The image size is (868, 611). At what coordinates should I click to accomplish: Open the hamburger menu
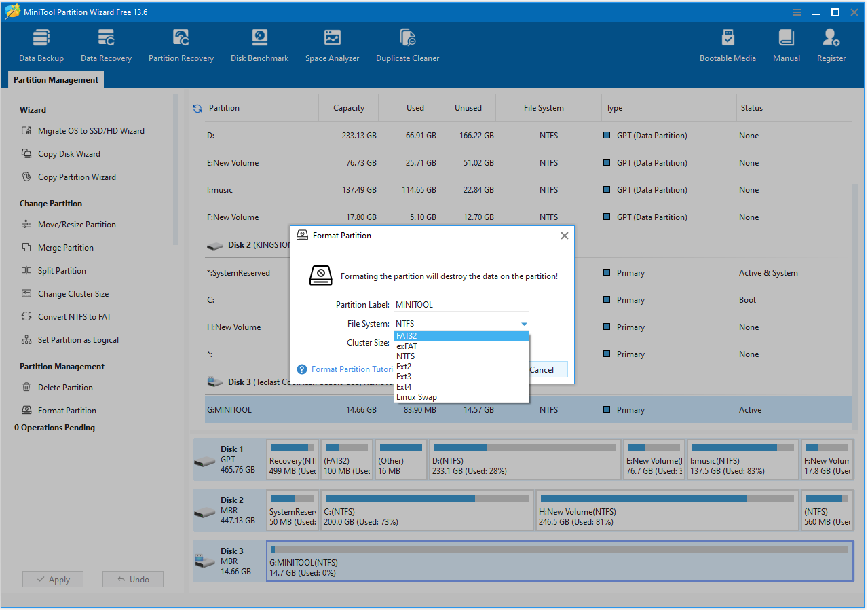796,12
